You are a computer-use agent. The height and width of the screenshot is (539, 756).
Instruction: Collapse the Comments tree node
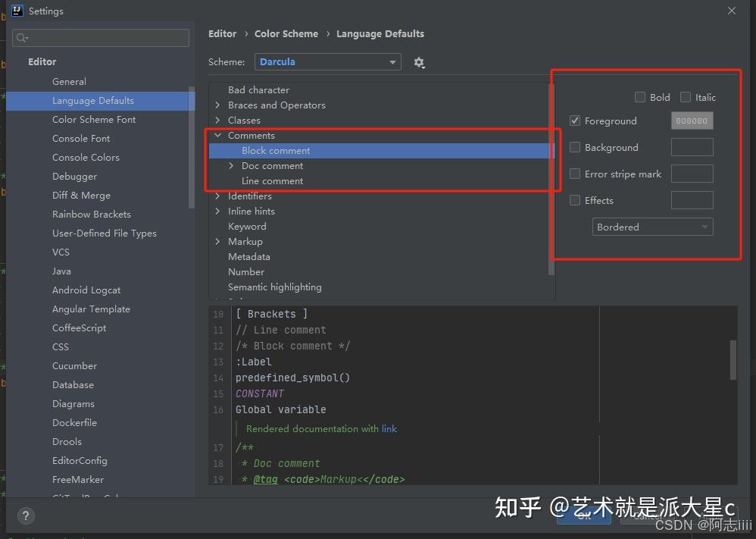point(218,136)
